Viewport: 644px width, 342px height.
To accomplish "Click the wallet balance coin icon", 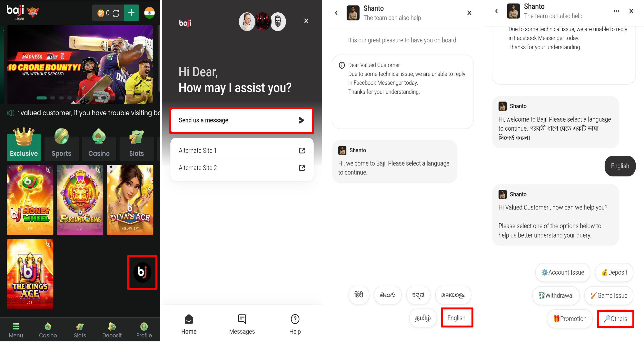I will coord(101,13).
